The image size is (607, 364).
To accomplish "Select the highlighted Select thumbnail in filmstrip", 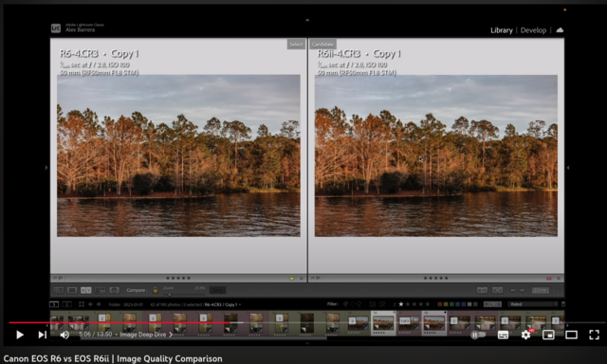I will pyautogui.click(x=383, y=323).
